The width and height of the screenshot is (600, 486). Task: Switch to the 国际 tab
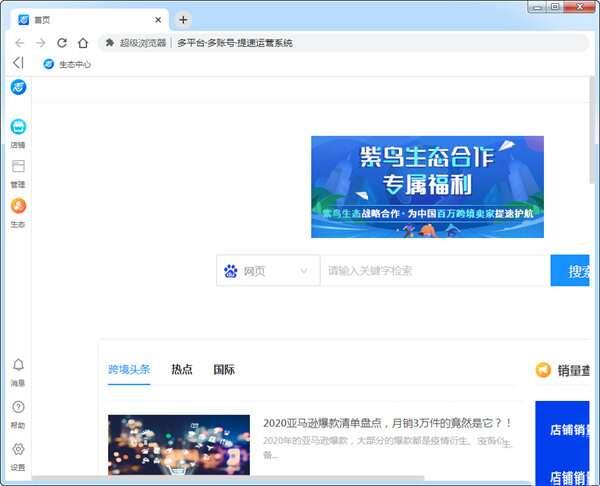[x=224, y=369]
